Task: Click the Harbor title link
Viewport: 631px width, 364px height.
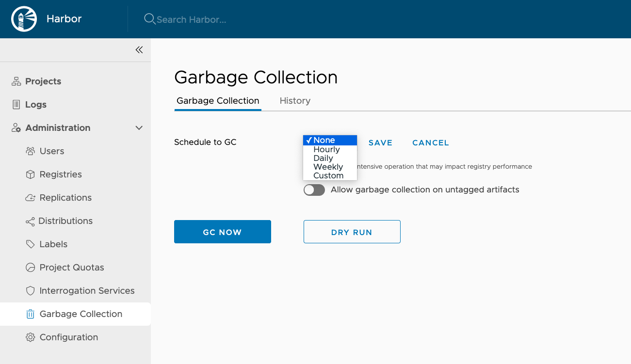Action: [x=64, y=19]
